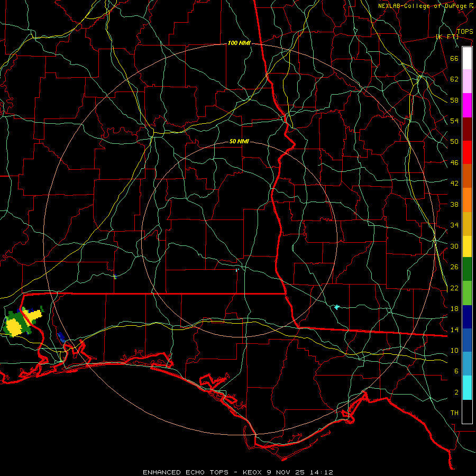Click the bright red 46 kft legend swatch
The height and width of the screenshot is (476, 476).
[467, 152]
